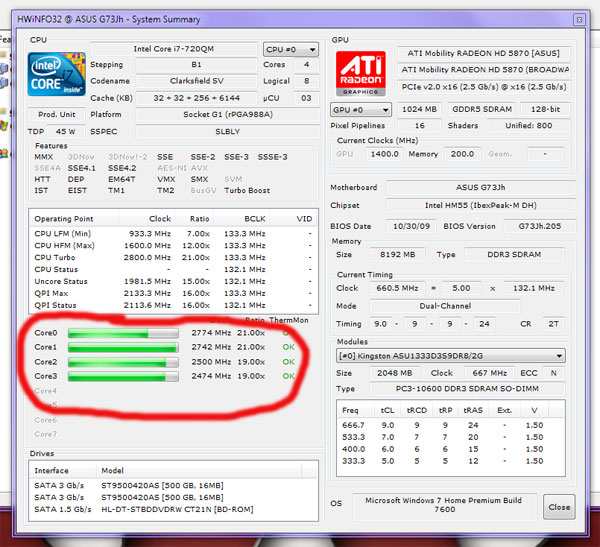Click the B1 stepping field

pyautogui.click(x=196, y=65)
